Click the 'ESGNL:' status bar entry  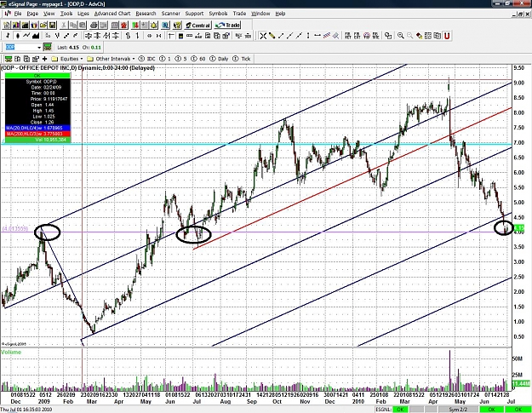[383, 410]
